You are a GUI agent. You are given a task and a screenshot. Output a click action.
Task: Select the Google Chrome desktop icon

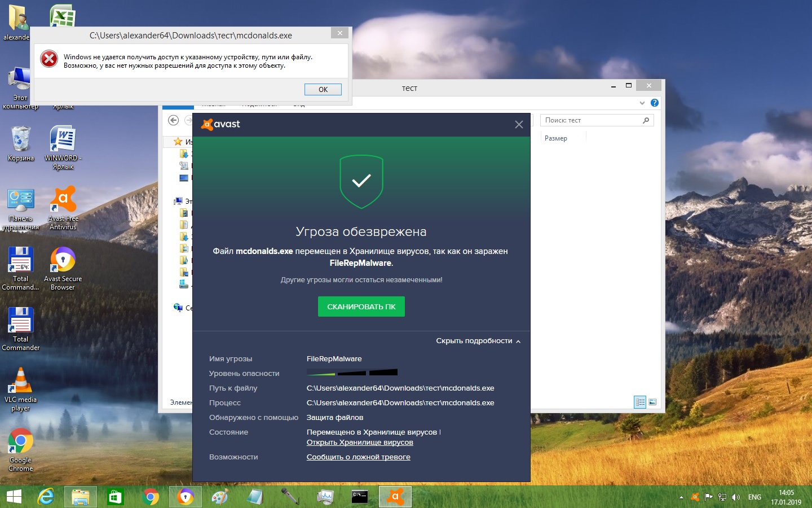[21, 450]
